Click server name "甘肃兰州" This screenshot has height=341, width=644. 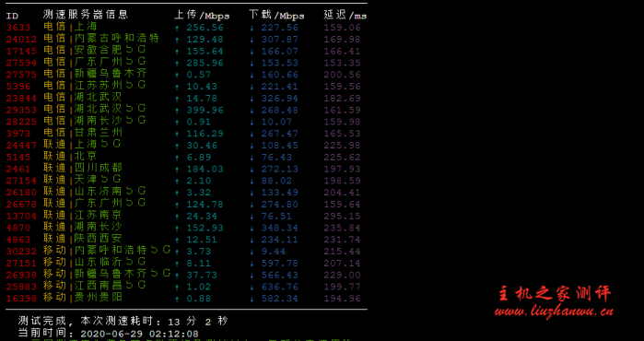tap(99, 133)
